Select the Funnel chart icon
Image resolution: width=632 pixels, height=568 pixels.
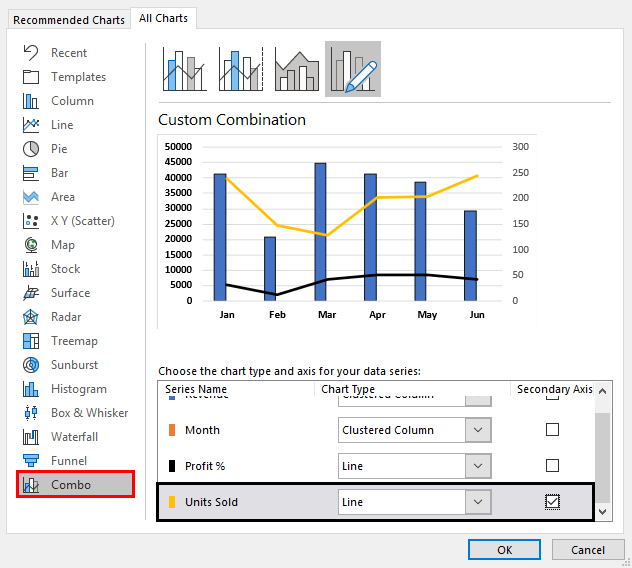coord(31,460)
